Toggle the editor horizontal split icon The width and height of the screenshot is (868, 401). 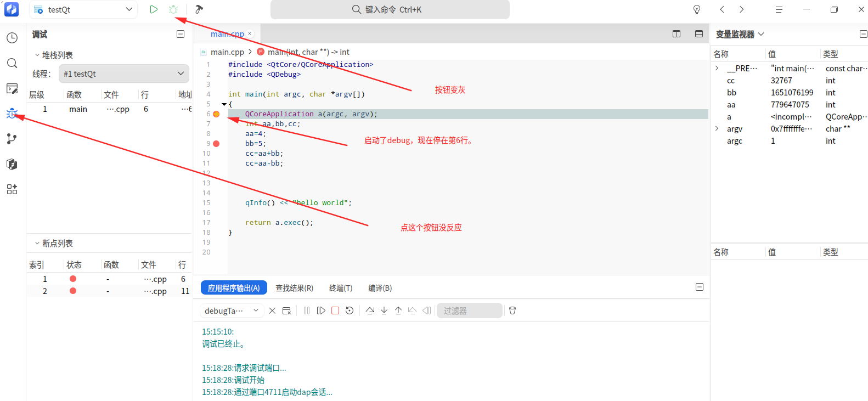(699, 34)
